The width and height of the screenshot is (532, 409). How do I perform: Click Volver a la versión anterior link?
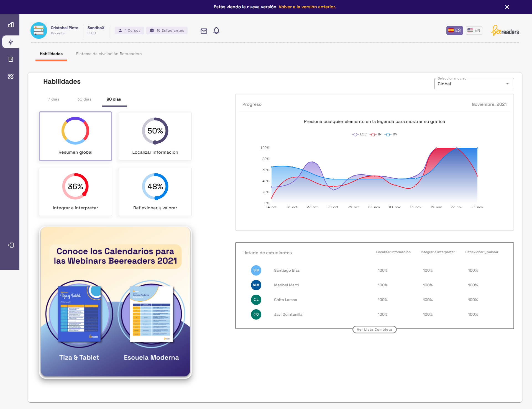pyautogui.click(x=307, y=7)
